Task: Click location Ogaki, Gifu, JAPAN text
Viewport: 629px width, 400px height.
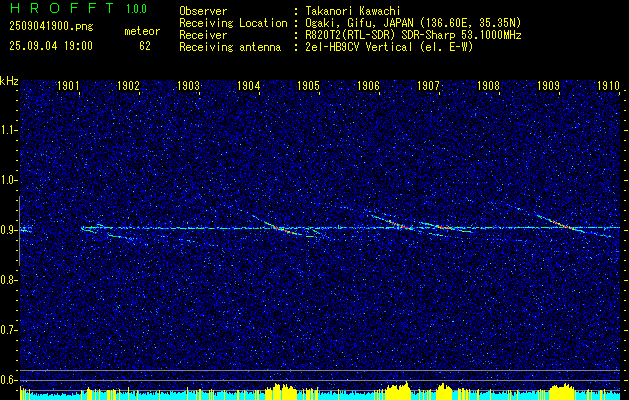Action: pos(412,23)
